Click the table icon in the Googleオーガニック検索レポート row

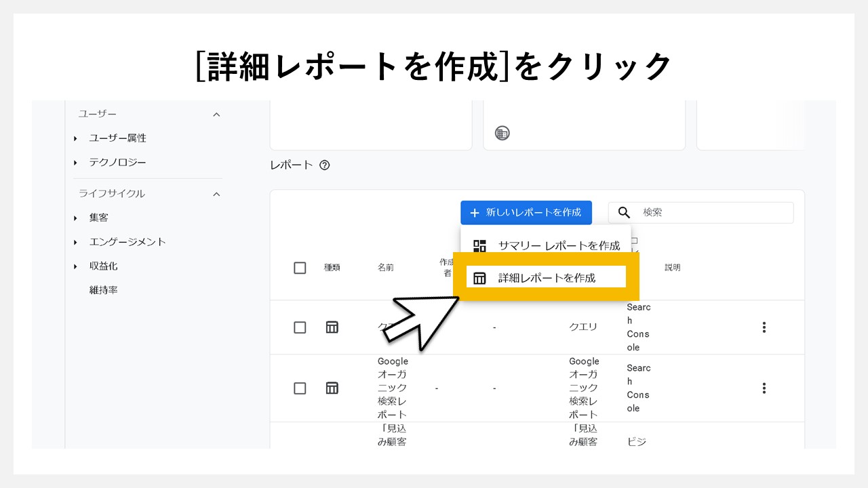click(x=332, y=388)
